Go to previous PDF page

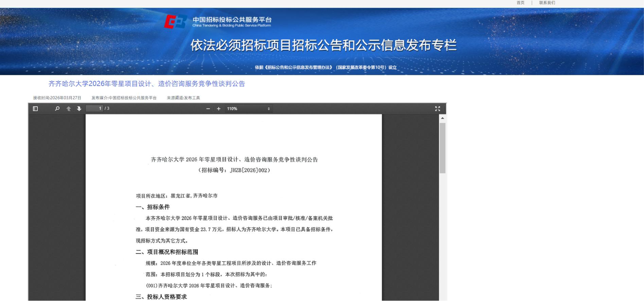click(69, 109)
